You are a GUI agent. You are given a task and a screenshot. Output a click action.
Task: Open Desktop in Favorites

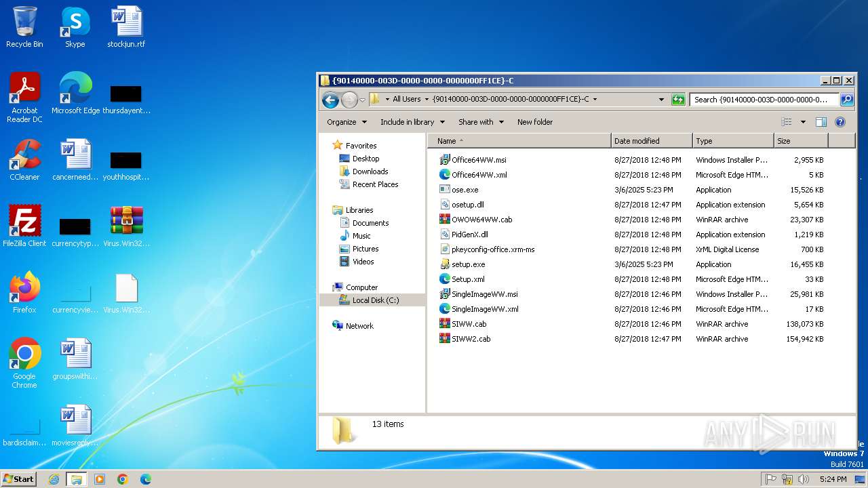point(366,159)
